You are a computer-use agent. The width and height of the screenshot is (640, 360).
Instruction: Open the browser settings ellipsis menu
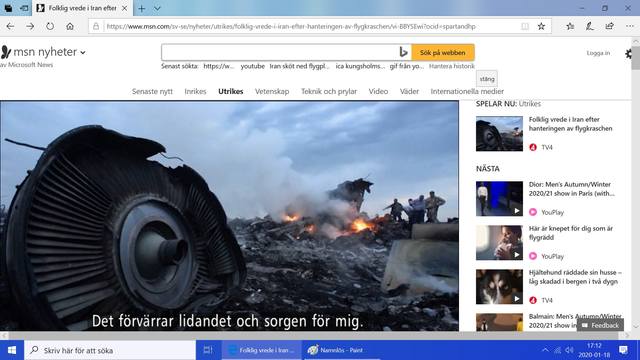click(630, 27)
